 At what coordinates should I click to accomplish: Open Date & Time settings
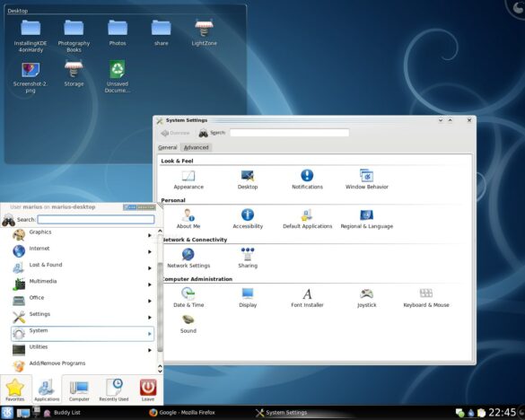188,297
